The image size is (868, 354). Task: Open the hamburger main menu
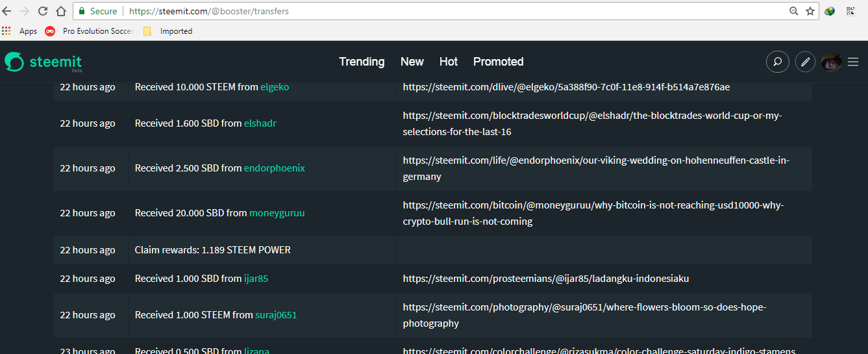click(x=853, y=62)
